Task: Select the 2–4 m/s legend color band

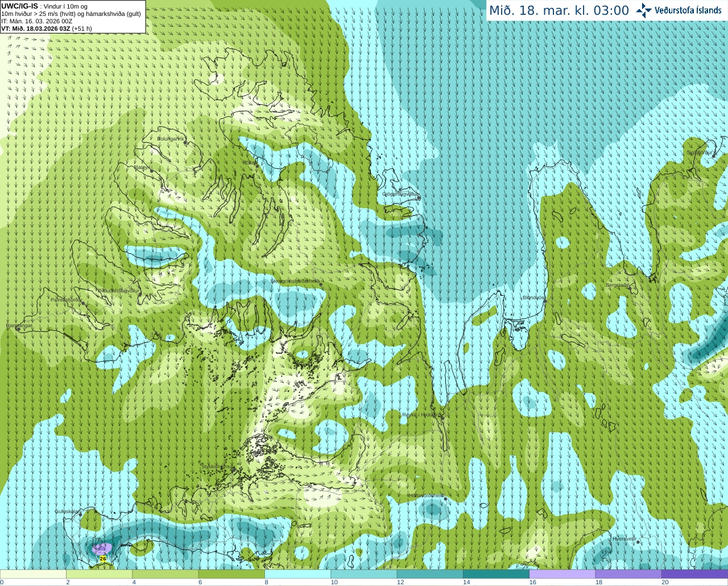Action: tap(99, 574)
